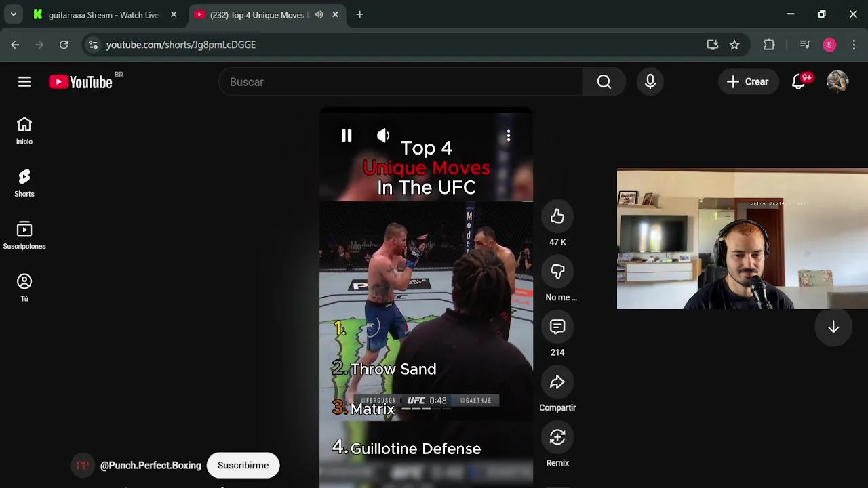This screenshot has height=488, width=868.
Task: Open the three-dot options menu on the Short
Action: tap(509, 136)
